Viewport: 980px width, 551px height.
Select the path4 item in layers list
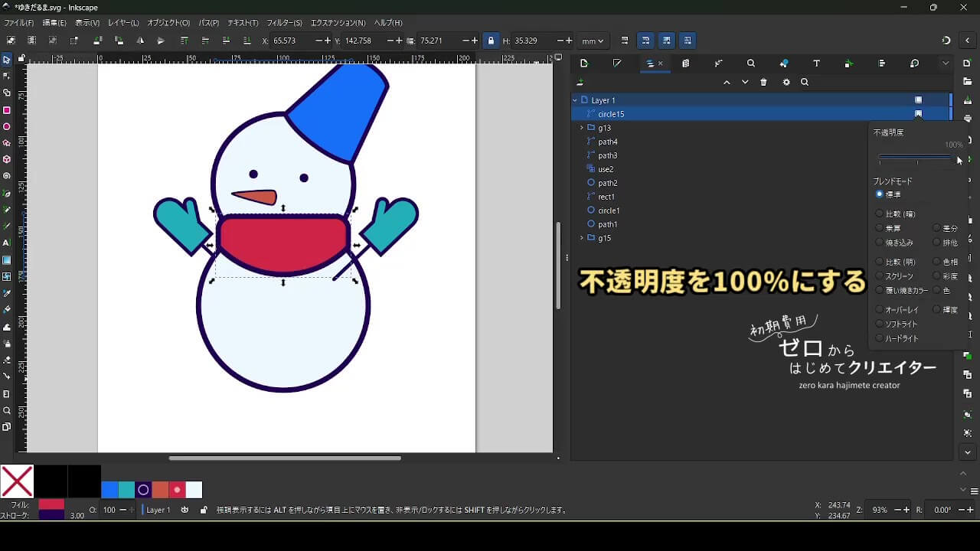[x=608, y=142]
